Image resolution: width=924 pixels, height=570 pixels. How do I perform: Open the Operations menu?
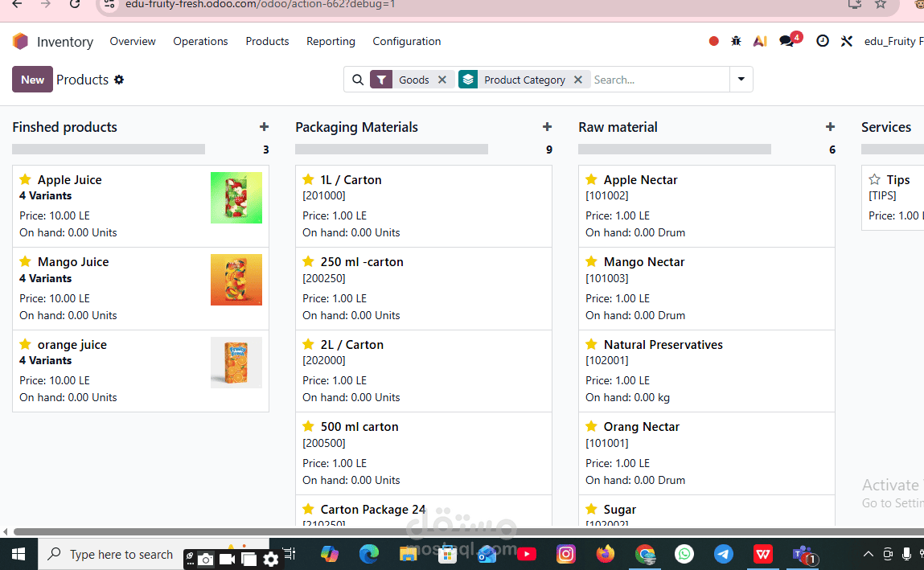point(200,41)
